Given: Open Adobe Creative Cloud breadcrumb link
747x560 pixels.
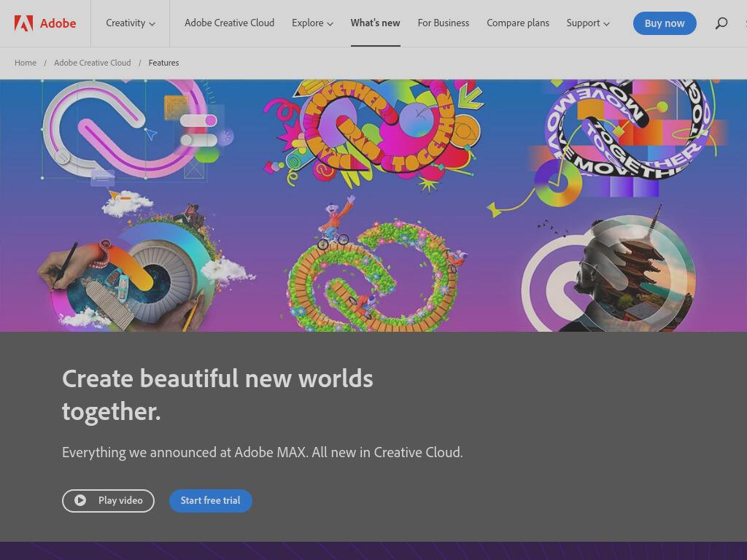Looking at the screenshot, I should tap(93, 63).
